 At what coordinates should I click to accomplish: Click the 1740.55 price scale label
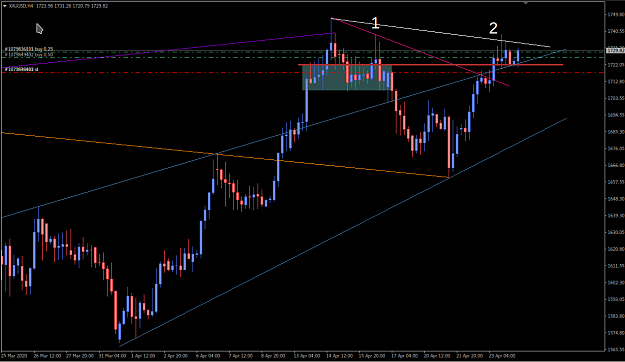pyautogui.click(x=616, y=31)
